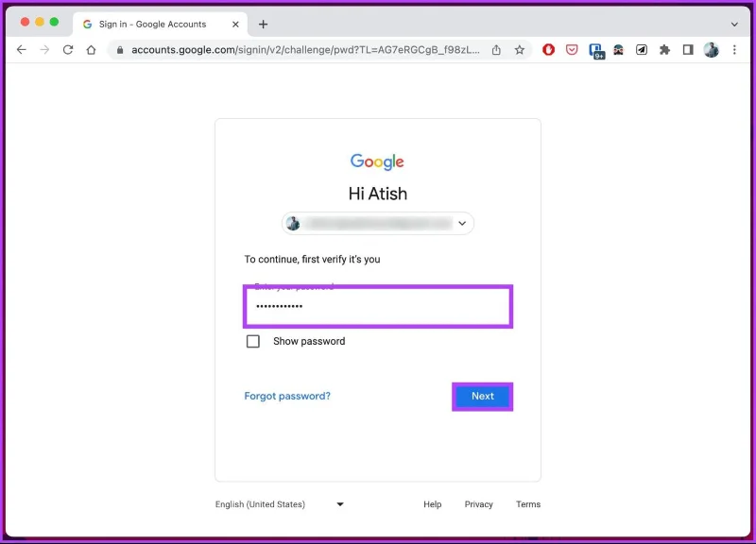Open the Privacy link in the footer
Viewport: 756px width, 544px height.
pyautogui.click(x=478, y=504)
